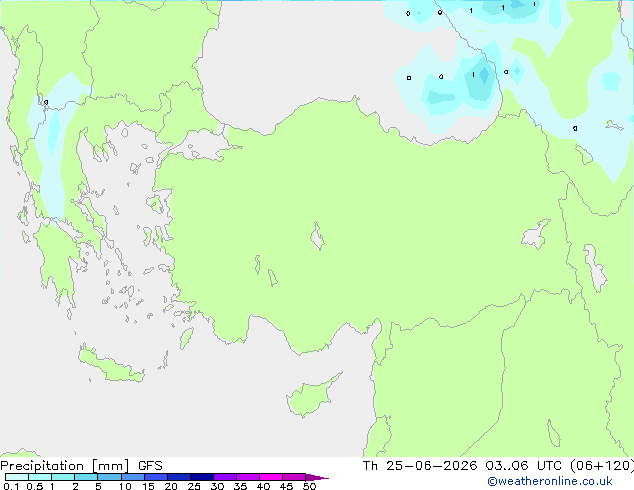Choose the 20–25 mm legend swatch
The width and height of the screenshot is (634, 490).
(x=179, y=477)
